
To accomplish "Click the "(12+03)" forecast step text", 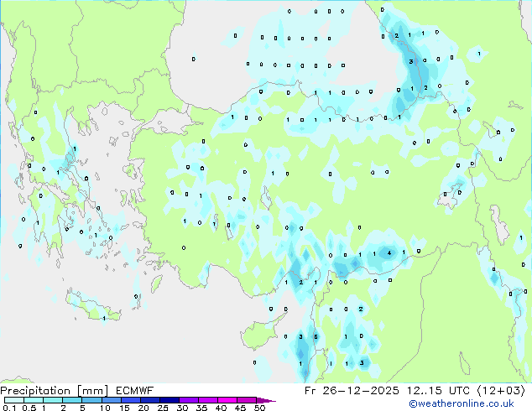I will coord(502,391).
